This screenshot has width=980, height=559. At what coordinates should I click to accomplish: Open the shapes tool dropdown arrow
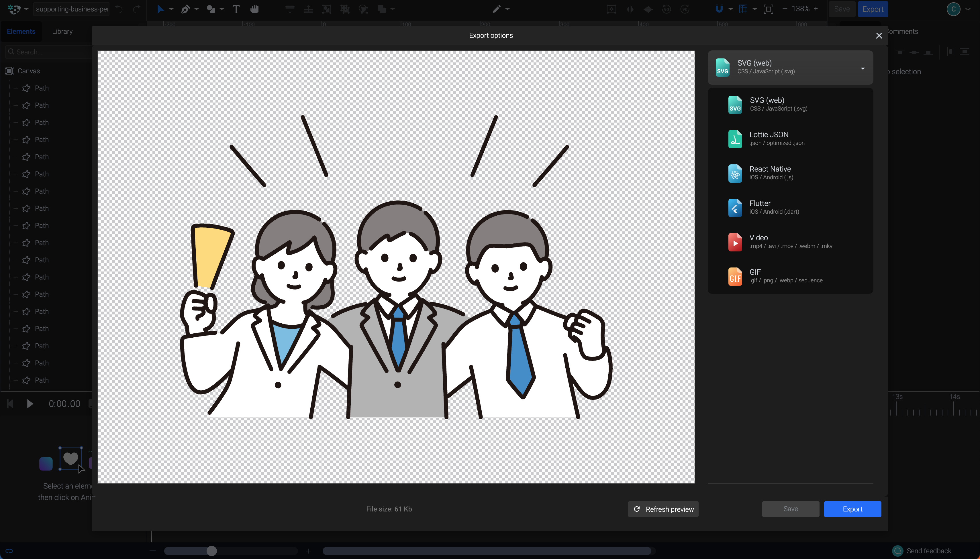pyautogui.click(x=222, y=9)
